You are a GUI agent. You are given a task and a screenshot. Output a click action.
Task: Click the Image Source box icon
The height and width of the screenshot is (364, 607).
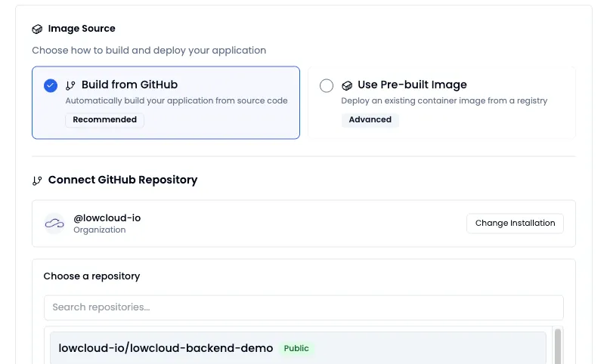[37, 29]
